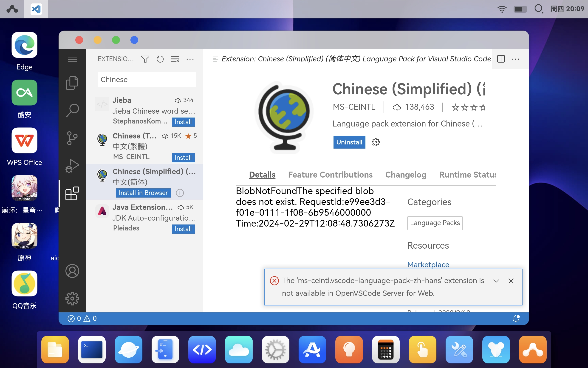Click the star rating of the extension

point(468,107)
